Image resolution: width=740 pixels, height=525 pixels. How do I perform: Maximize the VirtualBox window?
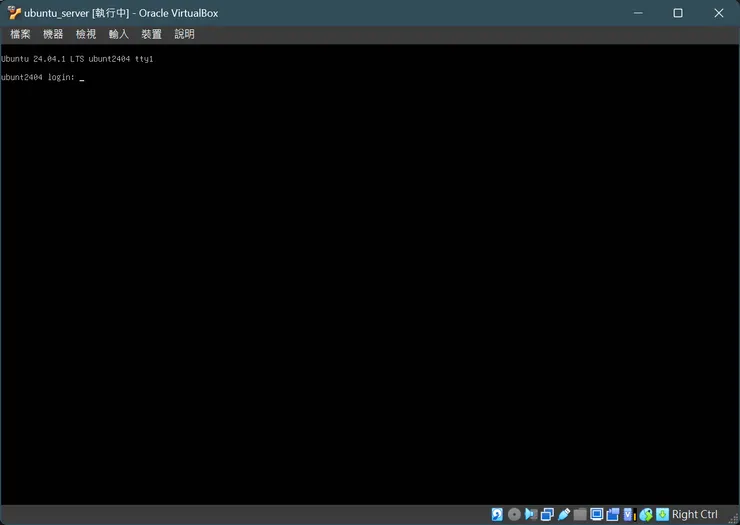pos(678,13)
